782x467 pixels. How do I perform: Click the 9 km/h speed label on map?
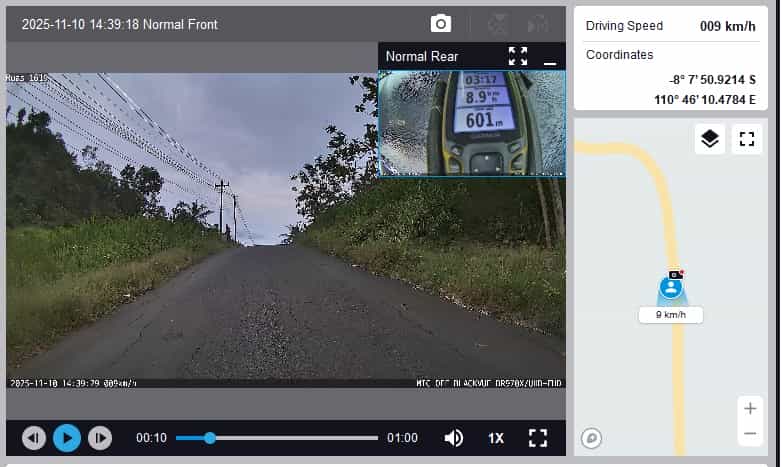pos(671,315)
